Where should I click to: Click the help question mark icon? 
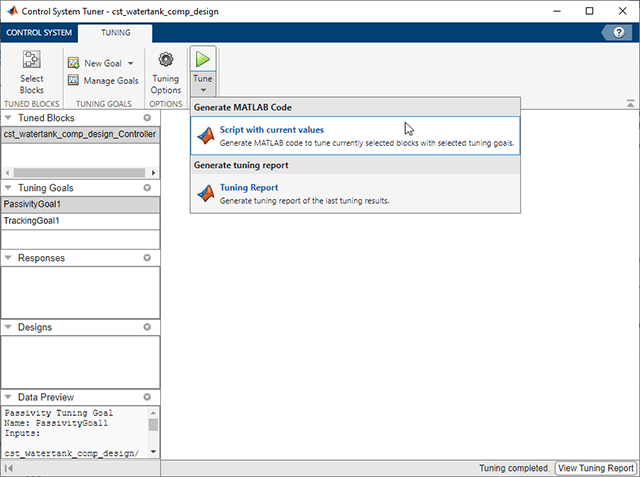click(619, 33)
